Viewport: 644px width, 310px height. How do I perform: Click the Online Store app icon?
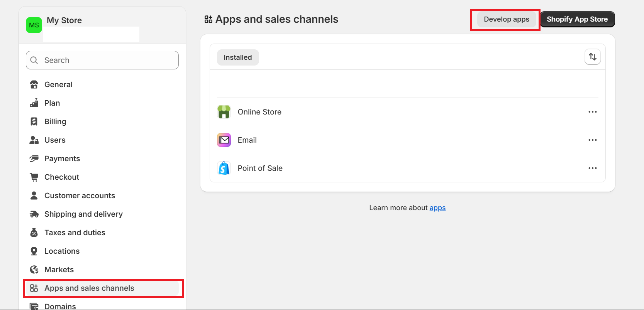[x=224, y=112]
